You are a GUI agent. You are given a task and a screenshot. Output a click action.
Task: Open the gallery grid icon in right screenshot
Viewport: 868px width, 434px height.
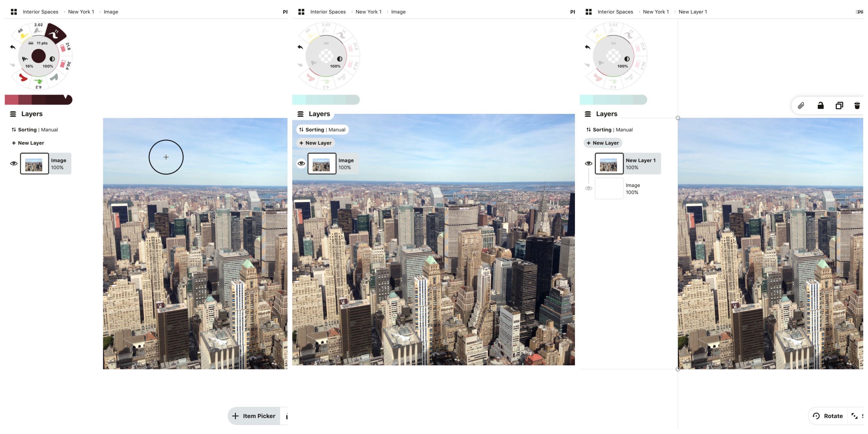[589, 12]
